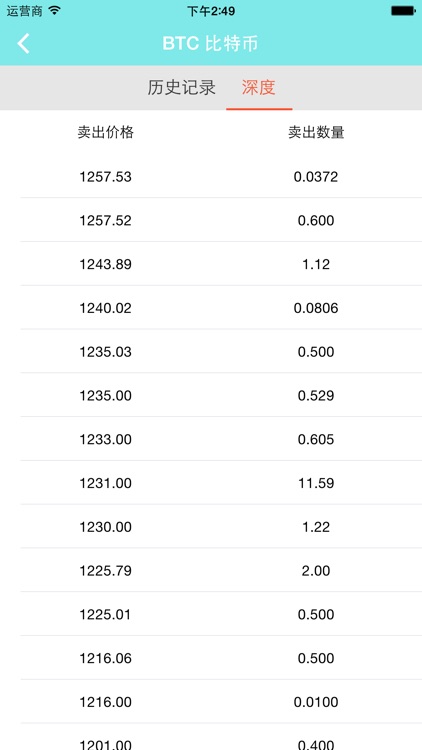Tap the 0.529 quantity value
This screenshot has width=422, height=750.
[x=316, y=396]
